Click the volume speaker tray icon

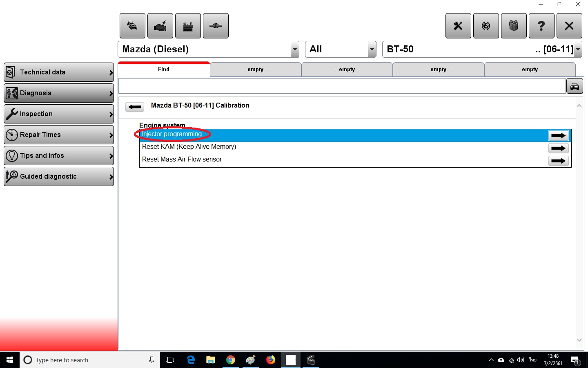(x=521, y=360)
